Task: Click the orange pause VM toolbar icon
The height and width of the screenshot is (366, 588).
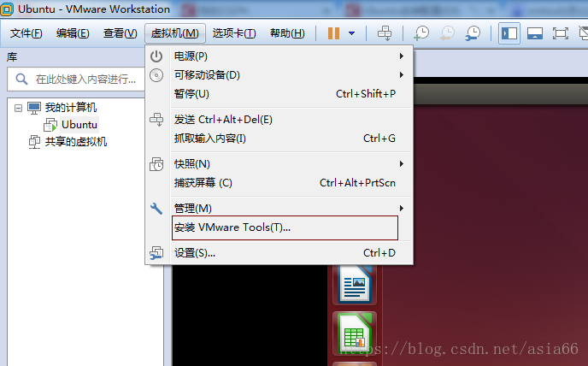Action: click(x=333, y=33)
